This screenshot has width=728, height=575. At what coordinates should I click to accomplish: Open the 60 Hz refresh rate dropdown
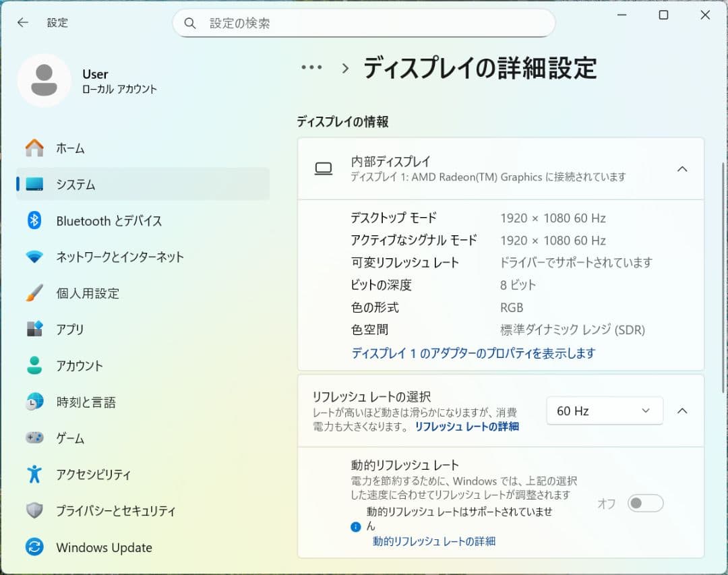604,411
